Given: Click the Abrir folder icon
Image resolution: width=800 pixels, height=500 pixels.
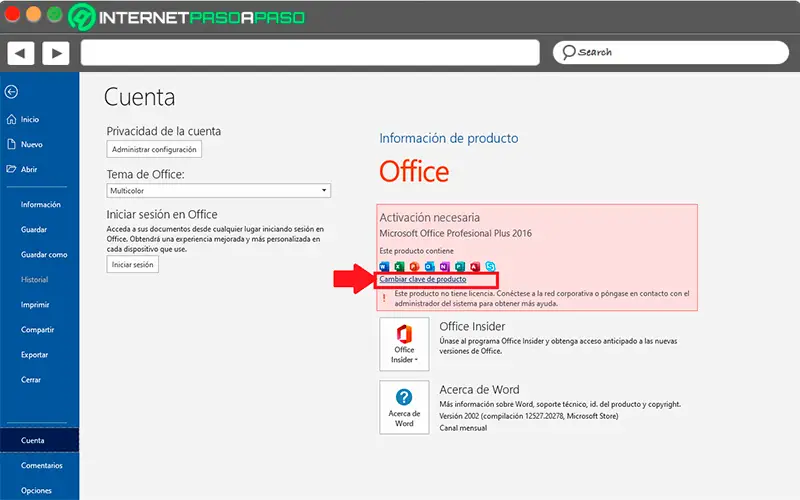Looking at the screenshot, I should coord(11,169).
